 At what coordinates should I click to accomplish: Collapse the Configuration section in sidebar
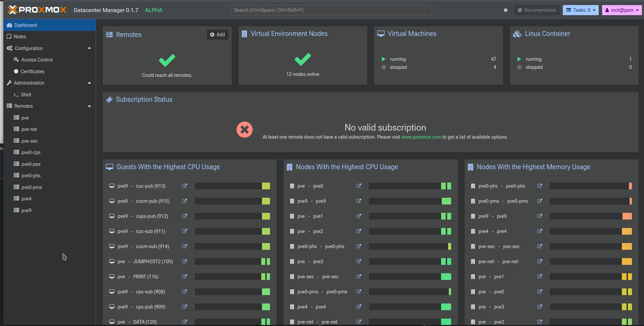[x=90, y=48]
